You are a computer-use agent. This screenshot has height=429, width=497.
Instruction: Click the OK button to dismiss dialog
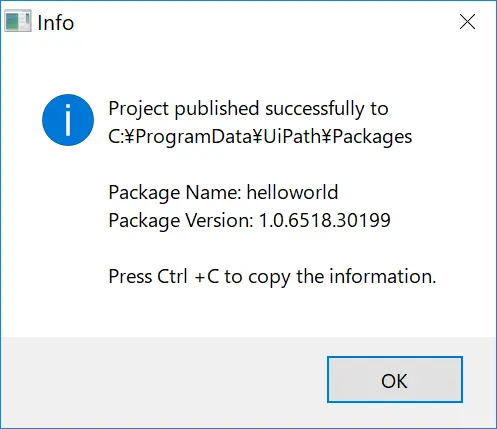coord(395,380)
